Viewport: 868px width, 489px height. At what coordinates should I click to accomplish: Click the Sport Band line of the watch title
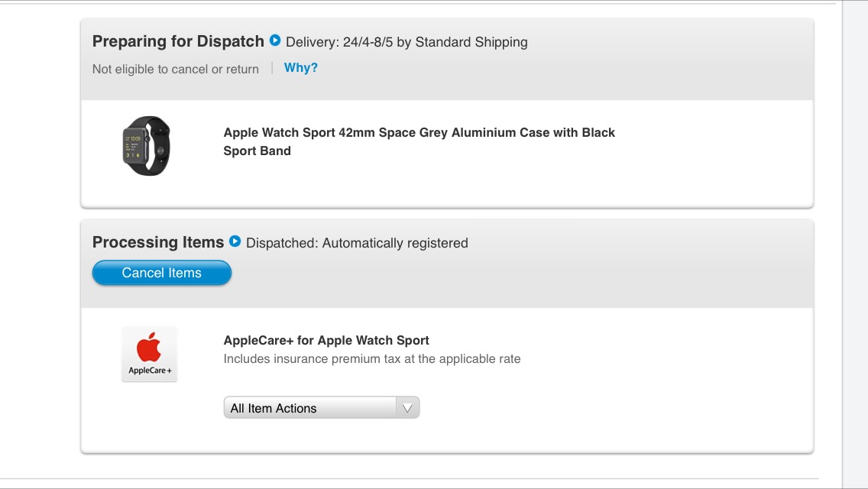coord(257,151)
